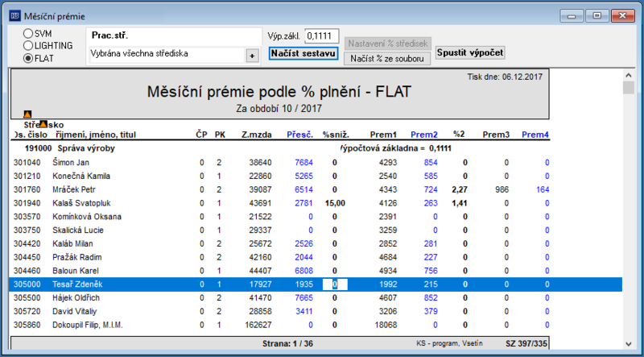Click the Strana: 1 / 36 page indicator
This screenshot has width=644, height=357.
click(x=287, y=344)
